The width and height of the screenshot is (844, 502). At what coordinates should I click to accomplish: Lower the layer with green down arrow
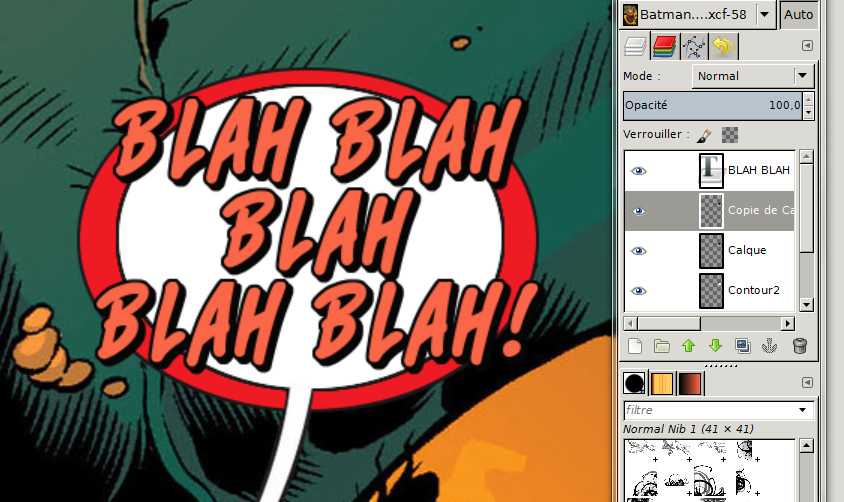coord(715,346)
